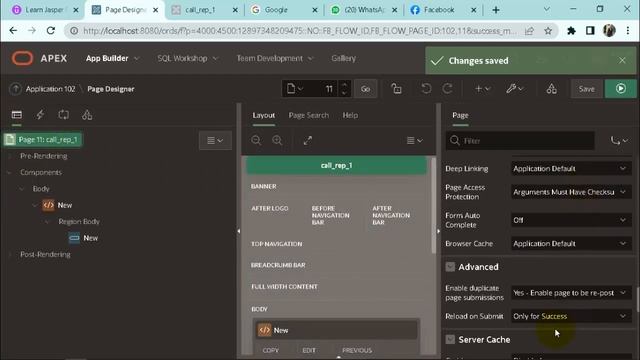
Task: Open the Rendering tree tab icon
Action: (x=17, y=115)
